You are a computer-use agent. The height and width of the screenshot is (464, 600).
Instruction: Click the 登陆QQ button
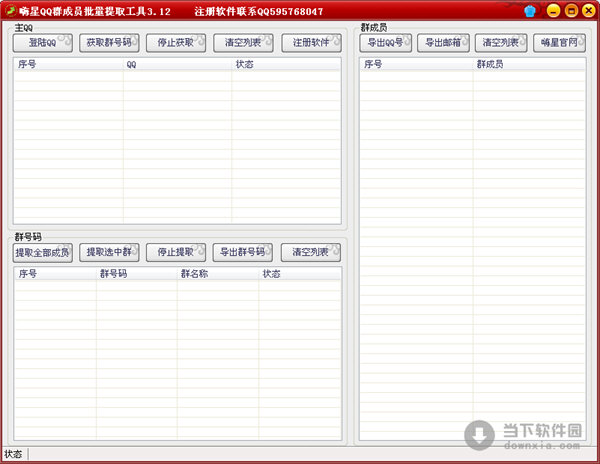coord(42,43)
